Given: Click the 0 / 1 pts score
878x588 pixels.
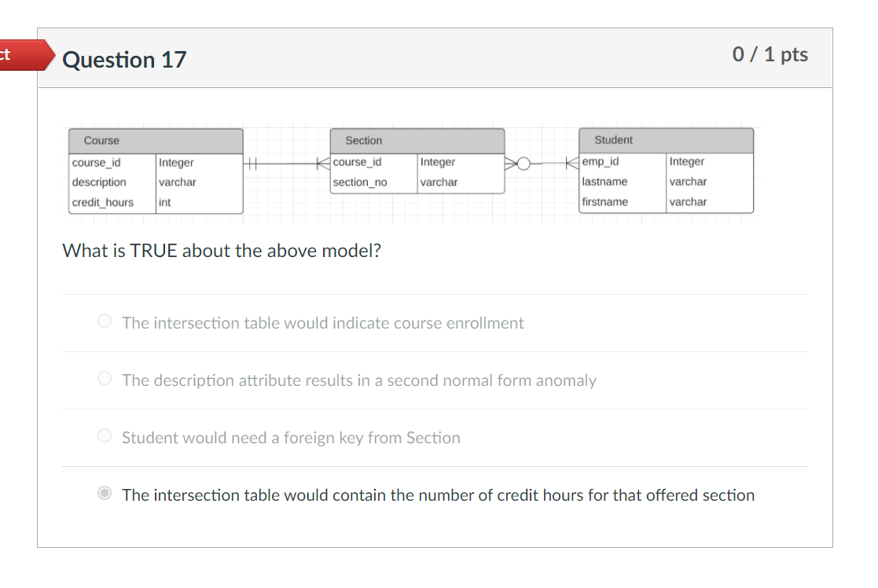Looking at the screenshot, I should point(770,54).
